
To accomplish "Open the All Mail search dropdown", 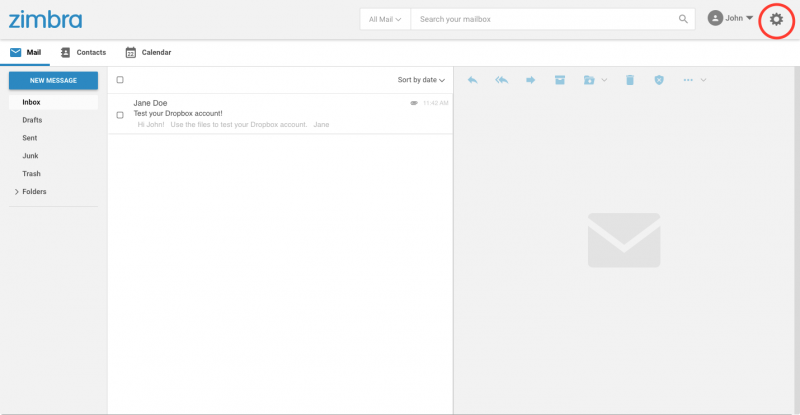I will click(x=385, y=19).
